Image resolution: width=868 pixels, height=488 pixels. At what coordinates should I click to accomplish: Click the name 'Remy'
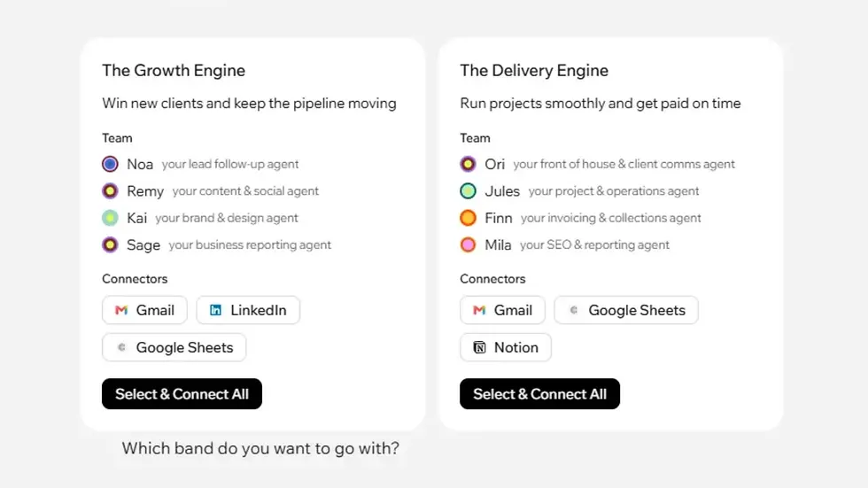(145, 191)
